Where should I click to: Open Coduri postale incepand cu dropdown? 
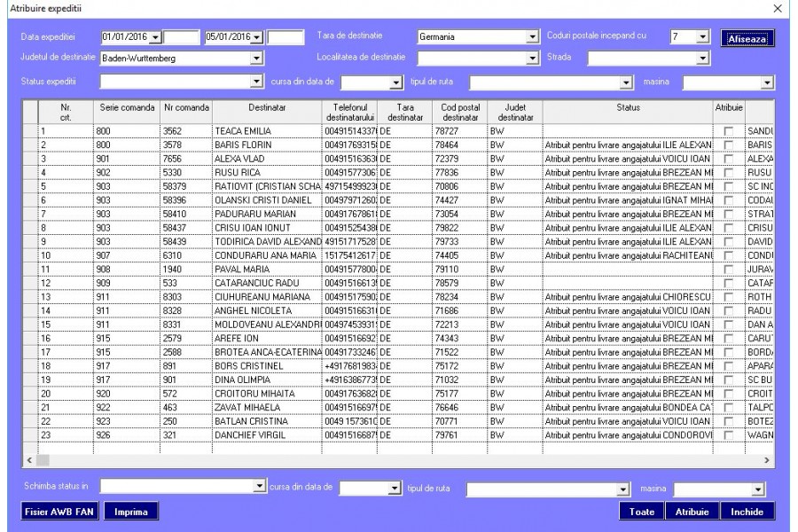click(703, 36)
